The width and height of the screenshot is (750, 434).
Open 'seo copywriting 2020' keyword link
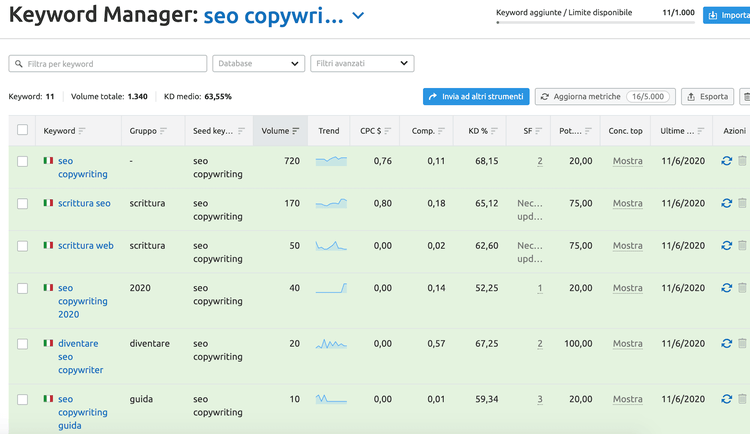(x=83, y=301)
